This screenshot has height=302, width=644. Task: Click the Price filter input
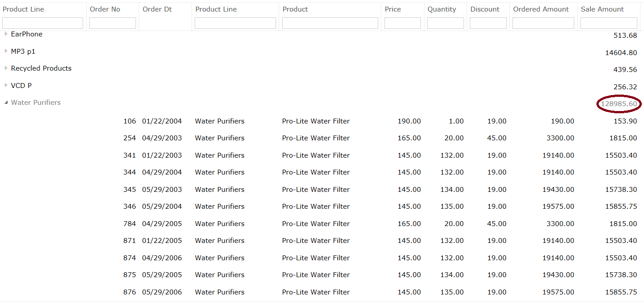point(403,23)
